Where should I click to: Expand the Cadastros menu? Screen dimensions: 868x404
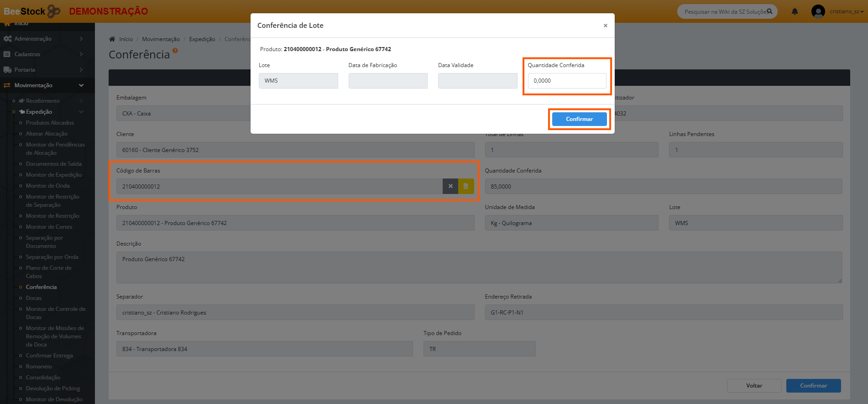(x=27, y=54)
